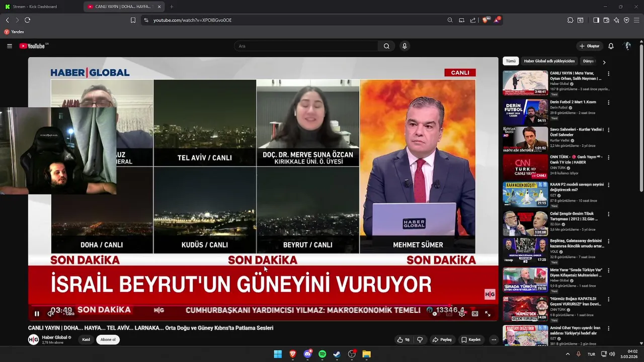Open Discord from the taskbar
The width and height of the screenshot is (644, 362).
click(307, 354)
